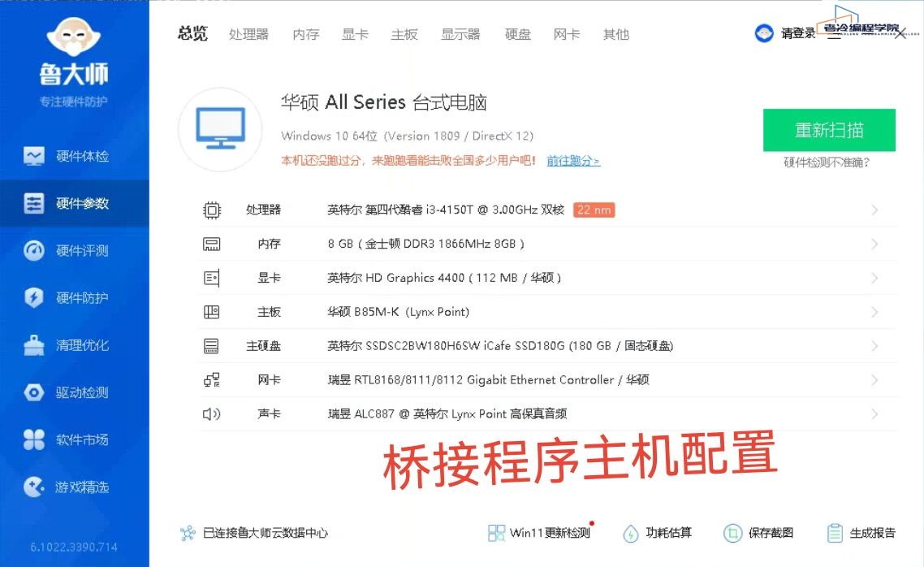Click the red 本机还没跑过分 notice text
Image resolution: width=924 pixels, height=567 pixels.
point(408,161)
